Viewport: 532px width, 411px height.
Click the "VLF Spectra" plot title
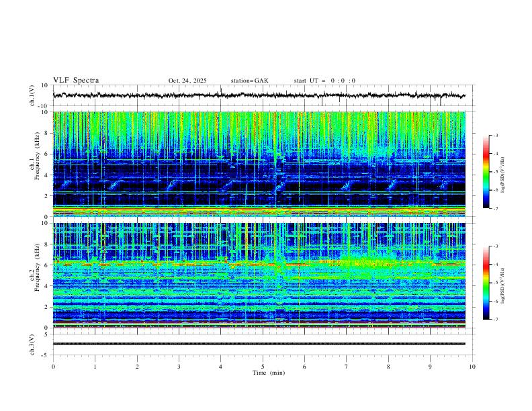76,81
